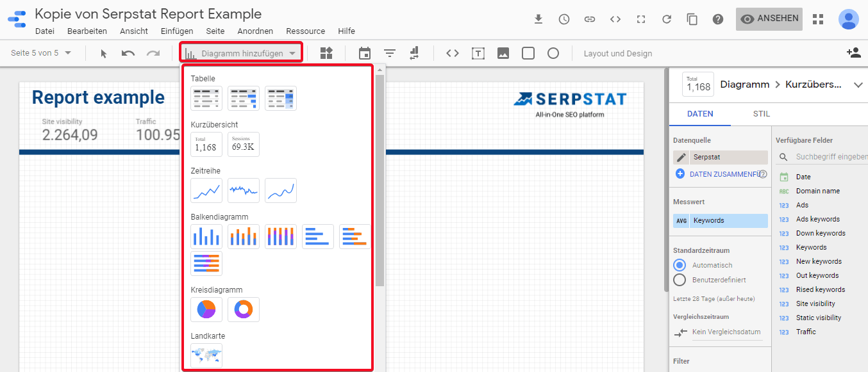This screenshot has height=372, width=868.
Task: Choose the stacked column chart
Action: [244, 237]
